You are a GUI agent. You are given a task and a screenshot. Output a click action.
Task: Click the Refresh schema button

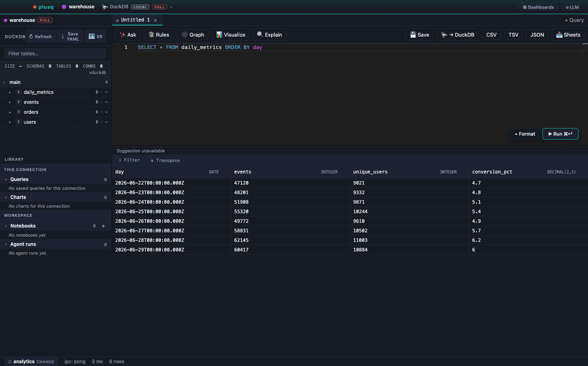41,36
